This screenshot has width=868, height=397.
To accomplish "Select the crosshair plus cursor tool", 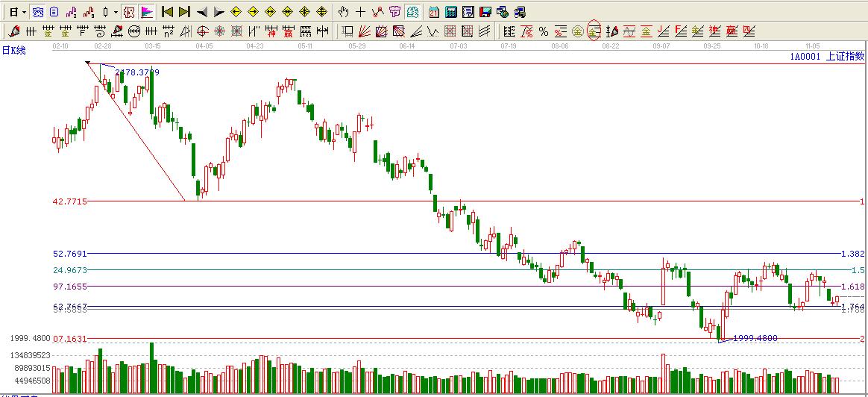I will [x=361, y=12].
